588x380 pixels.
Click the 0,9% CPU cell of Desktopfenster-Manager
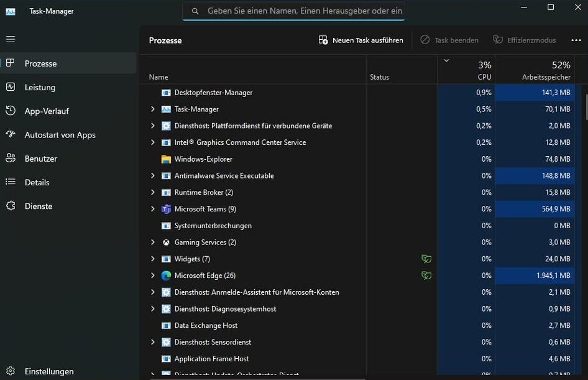pos(466,93)
